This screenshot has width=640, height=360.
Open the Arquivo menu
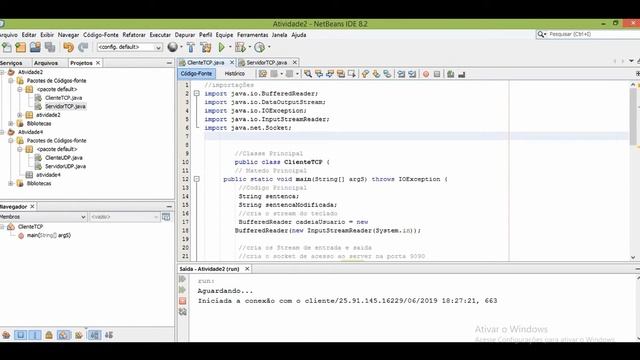[x=8, y=35]
